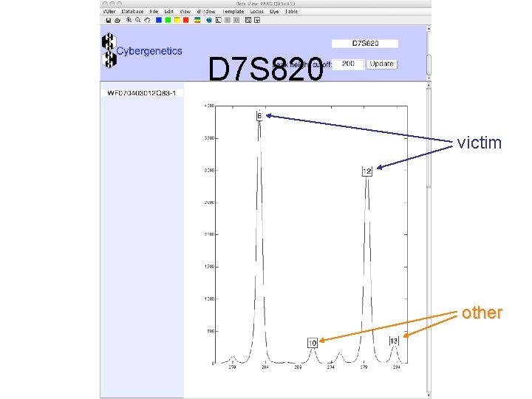Open the Dye menu
Screen dimensions: 532x399
tap(274, 12)
